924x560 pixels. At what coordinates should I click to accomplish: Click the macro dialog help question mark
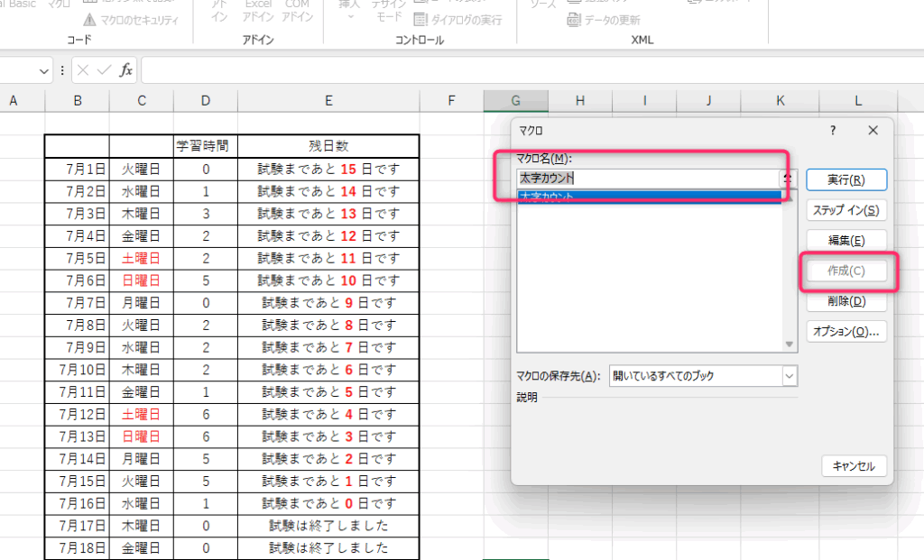click(x=832, y=131)
